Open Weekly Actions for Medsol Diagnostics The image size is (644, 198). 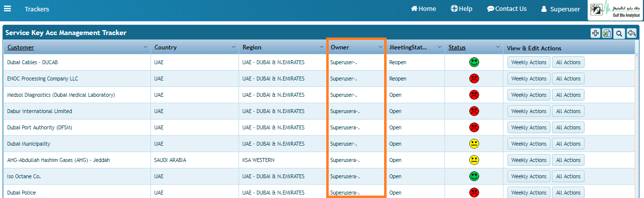pos(529,95)
